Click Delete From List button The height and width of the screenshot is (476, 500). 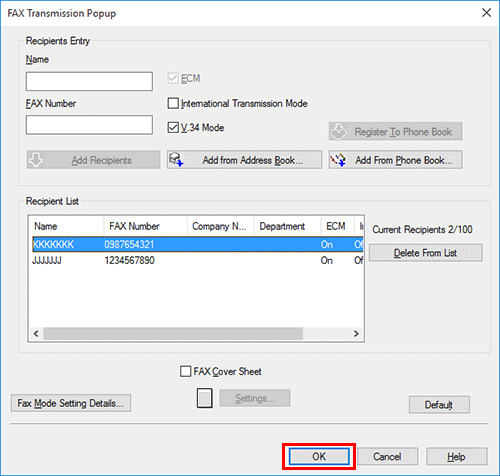point(425,253)
